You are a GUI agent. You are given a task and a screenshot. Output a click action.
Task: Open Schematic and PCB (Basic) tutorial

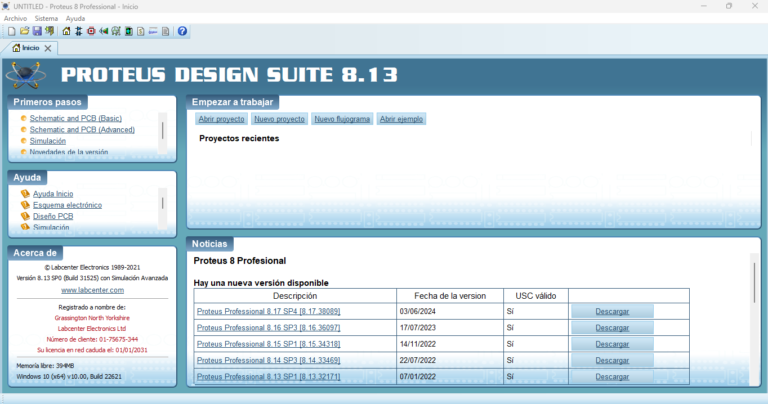click(75, 118)
